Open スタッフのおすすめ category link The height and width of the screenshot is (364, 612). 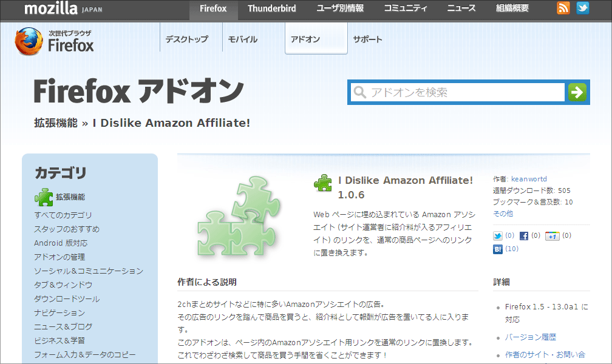pos(67,229)
